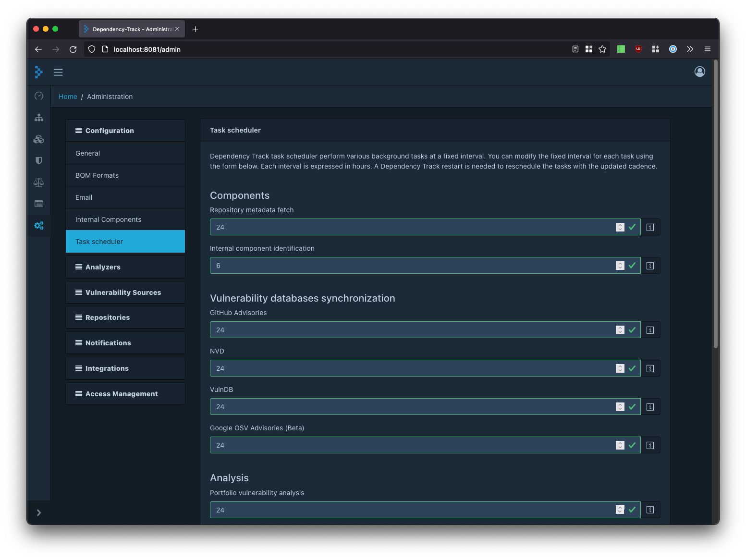Click info icon for Internal component identification
The width and height of the screenshot is (746, 560).
click(x=650, y=266)
